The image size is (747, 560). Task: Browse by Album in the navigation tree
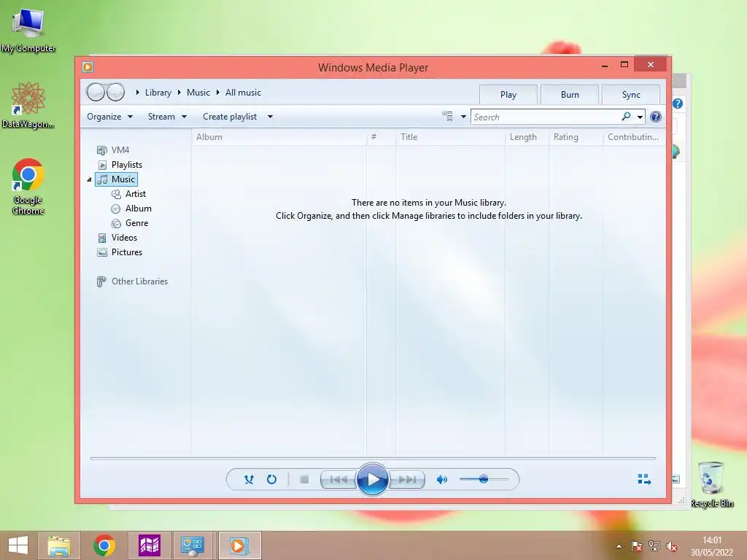pos(131,209)
